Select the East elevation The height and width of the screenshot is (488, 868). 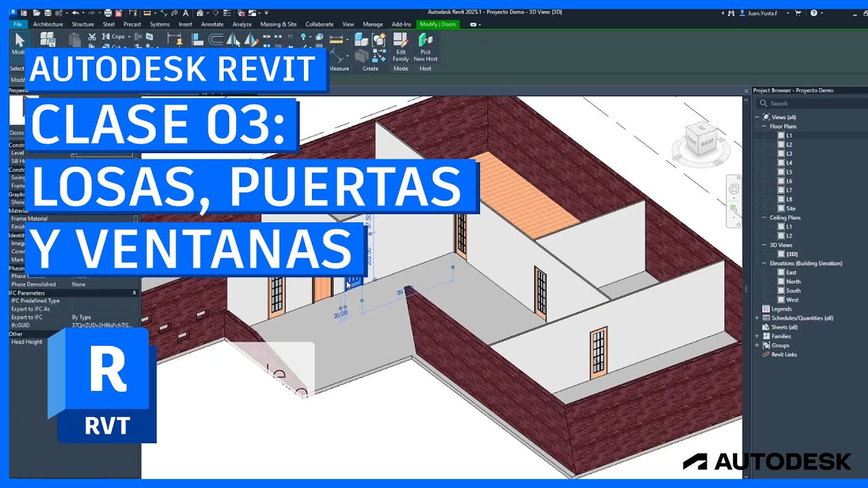791,272
